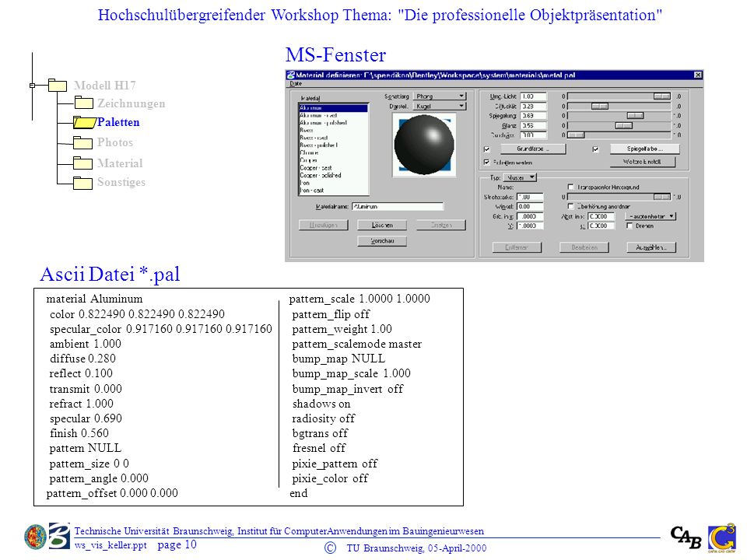Open the Grundfarbe color button

point(533,149)
